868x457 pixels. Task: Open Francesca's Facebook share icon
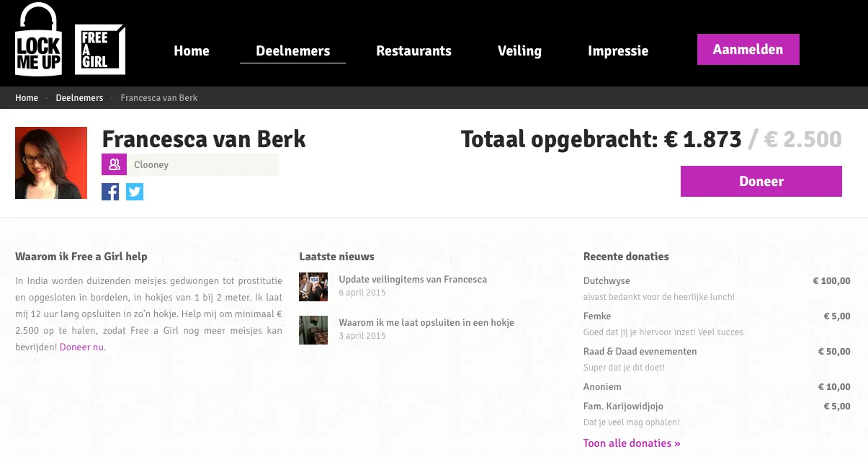pos(110,191)
